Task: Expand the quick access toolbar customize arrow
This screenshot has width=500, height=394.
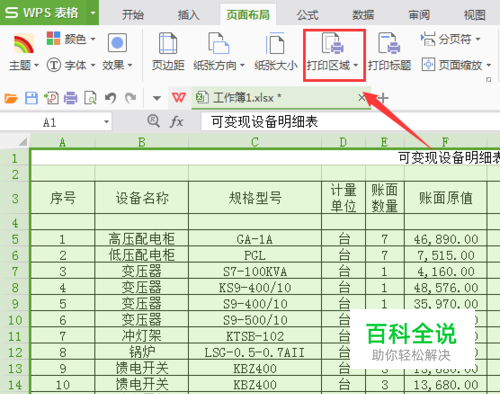Action: (x=157, y=98)
